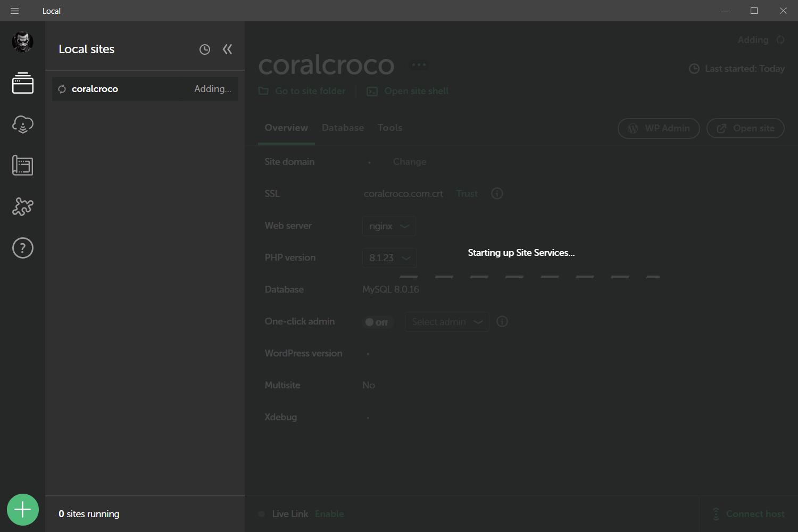Click the MySQL 8.0.16 database value
The width and height of the screenshot is (798, 532).
(x=391, y=289)
